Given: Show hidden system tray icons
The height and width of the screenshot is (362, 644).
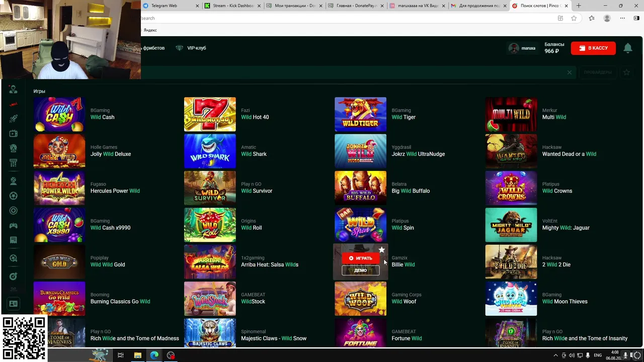Looking at the screenshot, I should point(555,355).
